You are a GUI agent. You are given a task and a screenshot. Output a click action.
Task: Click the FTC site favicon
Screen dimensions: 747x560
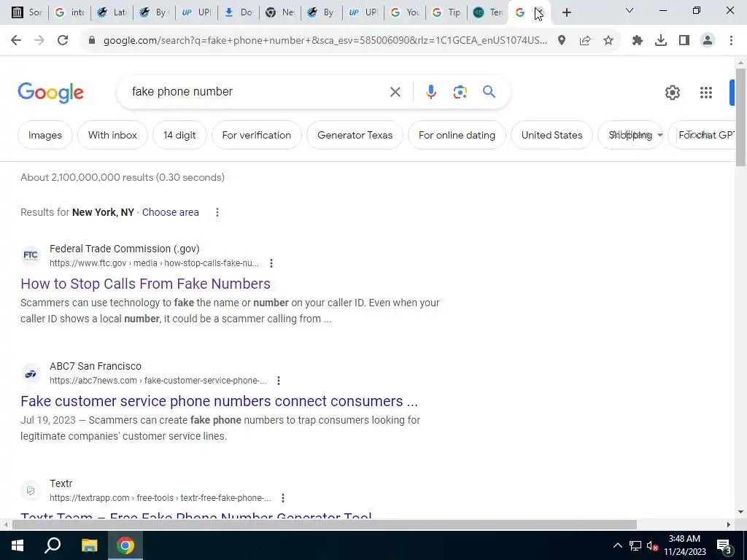[x=31, y=255]
